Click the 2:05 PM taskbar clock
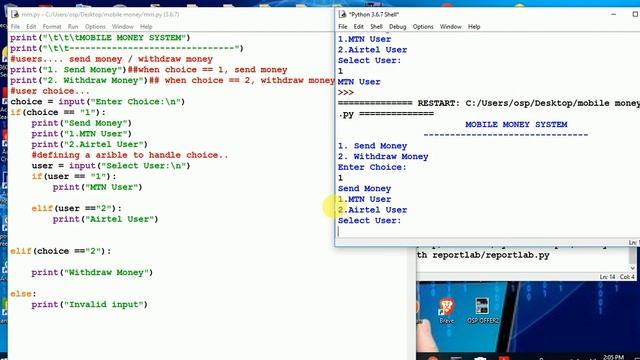 pyautogui.click(x=613, y=357)
